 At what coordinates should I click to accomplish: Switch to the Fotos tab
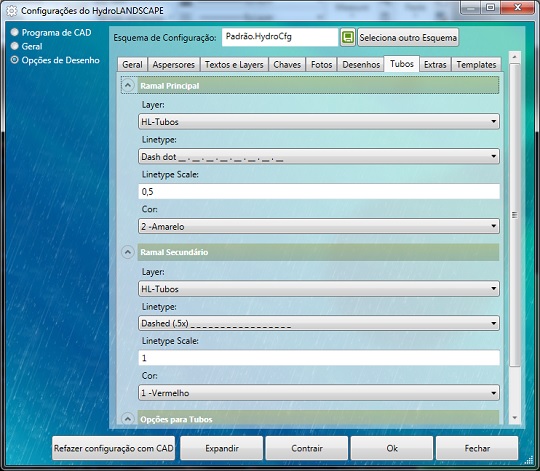pos(321,64)
